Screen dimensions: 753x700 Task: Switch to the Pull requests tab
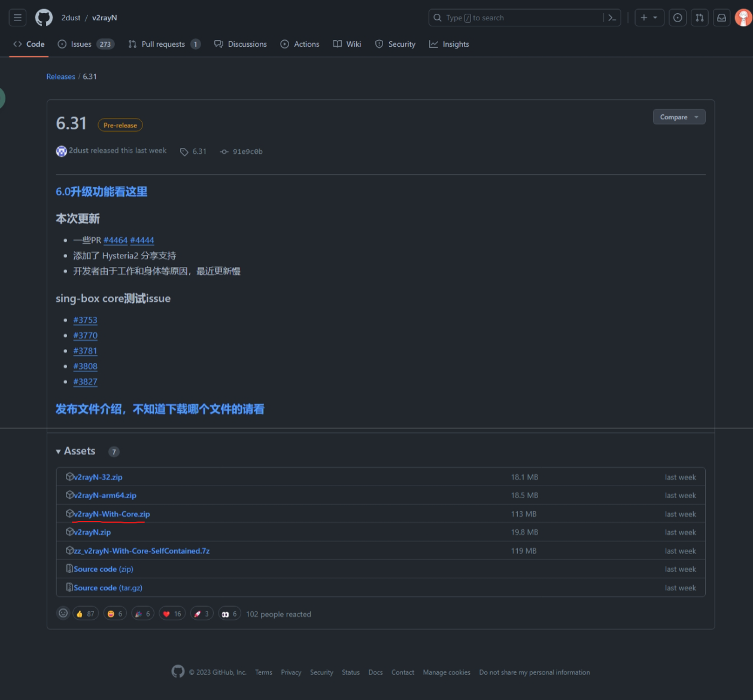[x=164, y=44]
